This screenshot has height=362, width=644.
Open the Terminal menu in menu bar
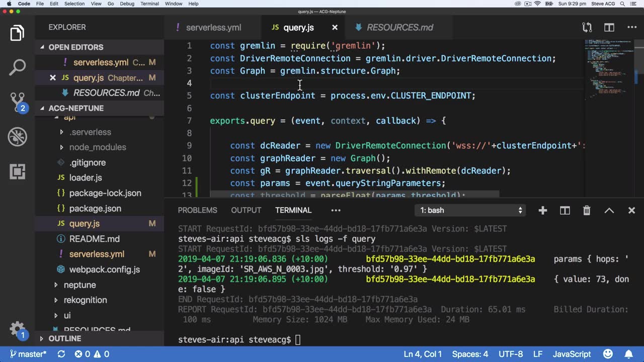pyautogui.click(x=149, y=4)
